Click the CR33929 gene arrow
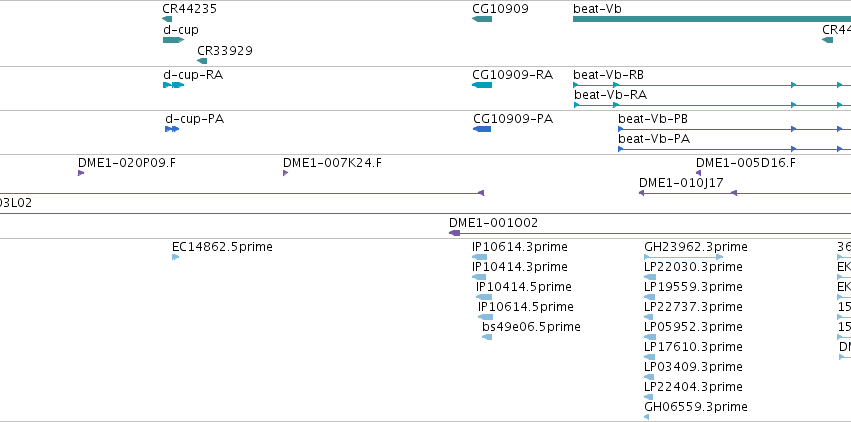This screenshot has width=851, height=422. click(202, 61)
